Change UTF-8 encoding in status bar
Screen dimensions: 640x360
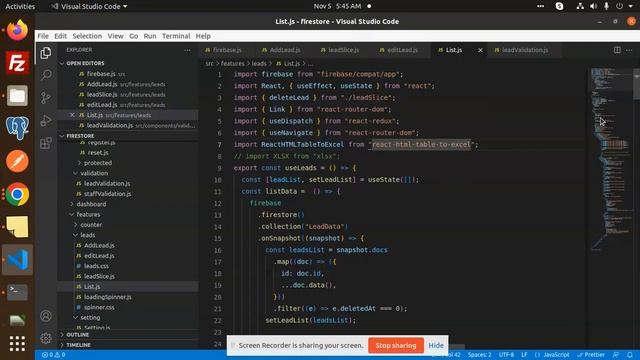point(506,355)
